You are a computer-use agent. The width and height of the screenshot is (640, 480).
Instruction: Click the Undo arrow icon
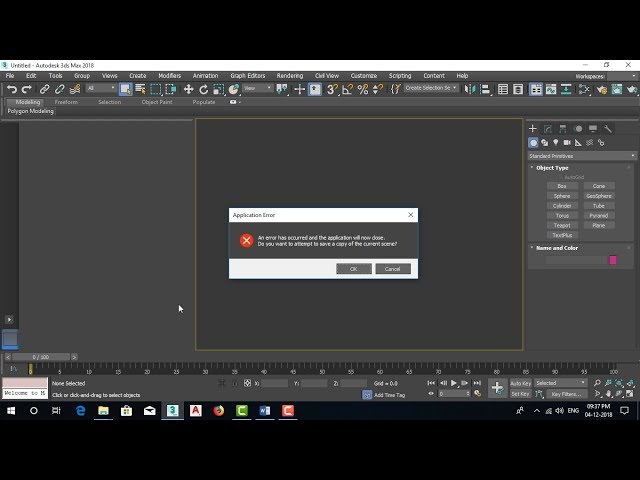click(x=12, y=89)
